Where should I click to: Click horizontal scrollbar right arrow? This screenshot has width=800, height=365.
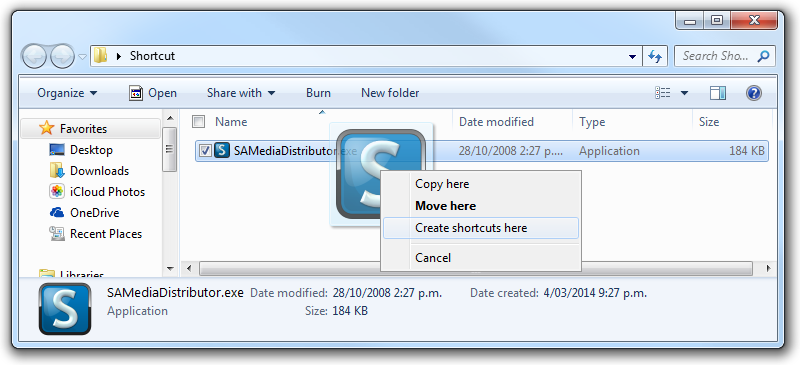pyautogui.click(x=768, y=268)
